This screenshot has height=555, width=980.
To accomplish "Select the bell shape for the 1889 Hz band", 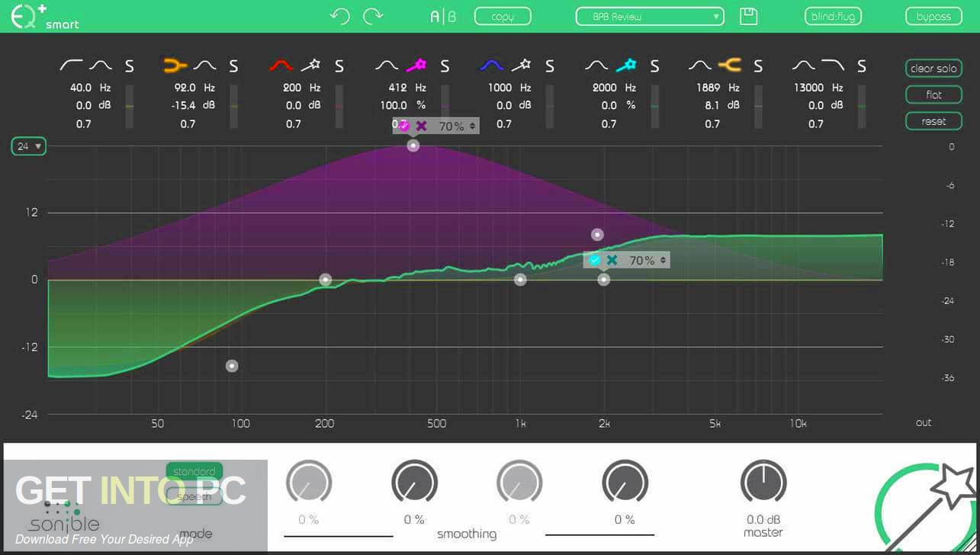I will click(x=701, y=66).
